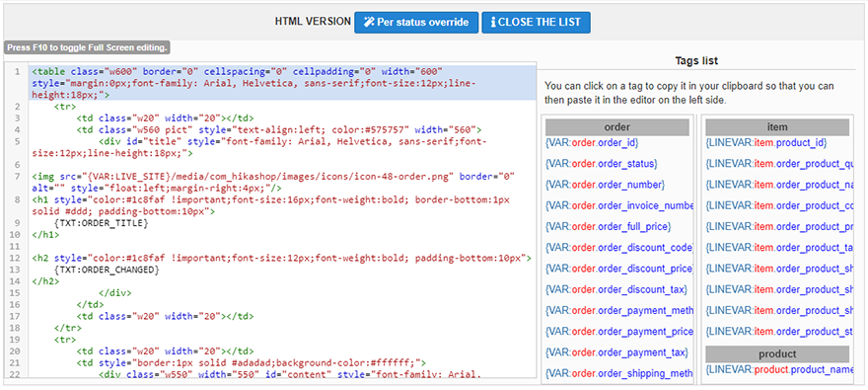The width and height of the screenshot is (868, 390).
Task: Copy the order_discount_price tag
Action: click(618, 269)
